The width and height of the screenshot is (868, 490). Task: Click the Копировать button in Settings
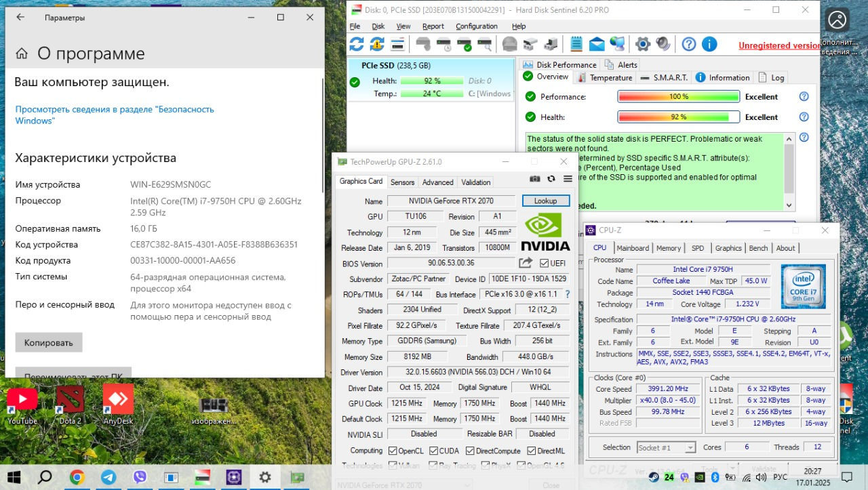(49, 342)
